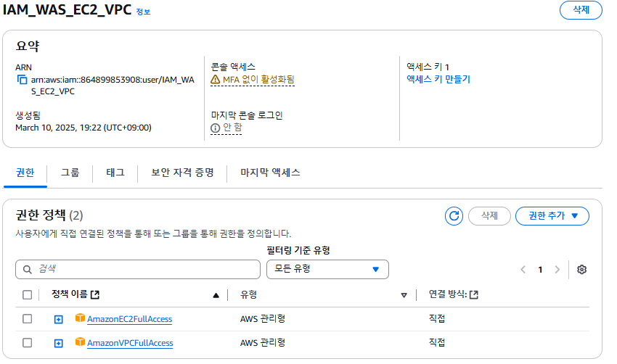
Task: Open the 모든 유형 filter dropdown
Action: point(327,269)
